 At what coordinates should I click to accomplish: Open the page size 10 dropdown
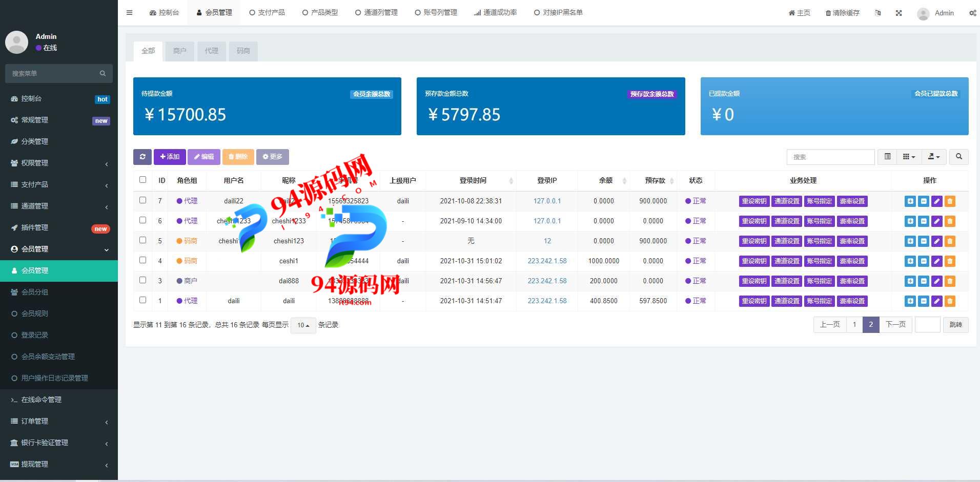(x=303, y=325)
